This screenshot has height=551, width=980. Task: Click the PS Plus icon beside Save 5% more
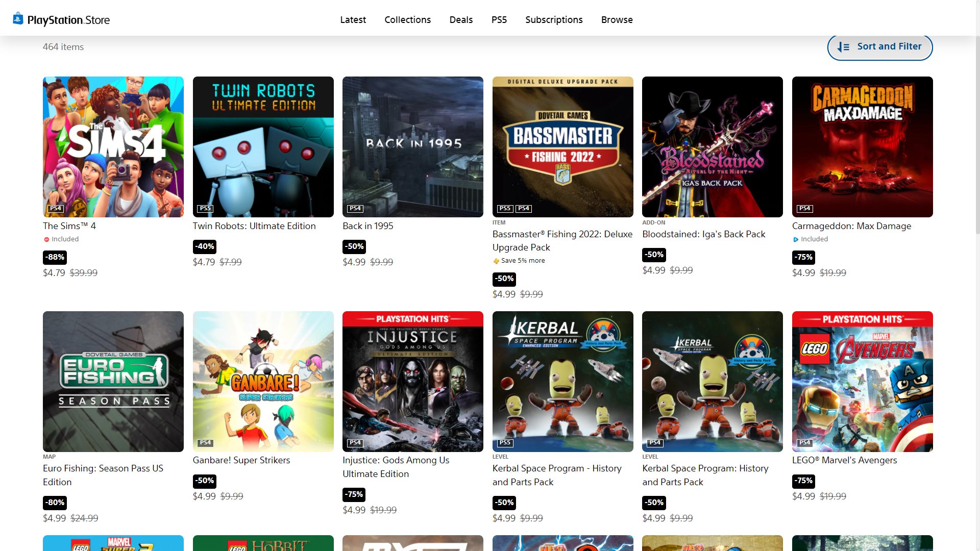pyautogui.click(x=496, y=261)
